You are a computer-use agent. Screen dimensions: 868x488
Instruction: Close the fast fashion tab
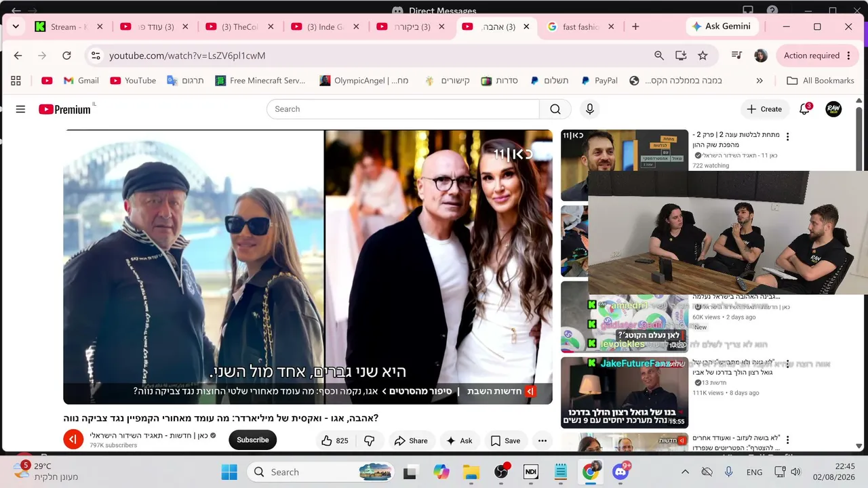click(611, 27)
